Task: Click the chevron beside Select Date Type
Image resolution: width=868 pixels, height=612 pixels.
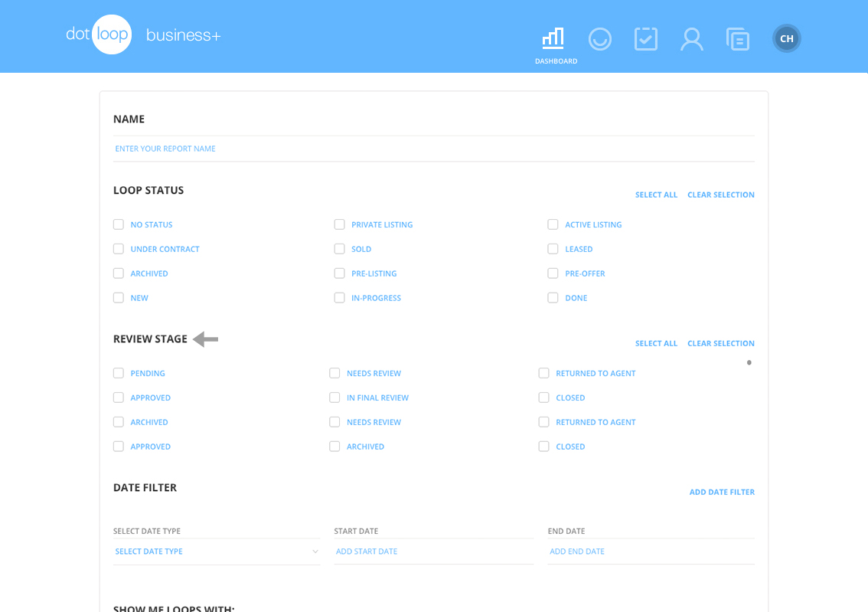Action: coord(315,551)
